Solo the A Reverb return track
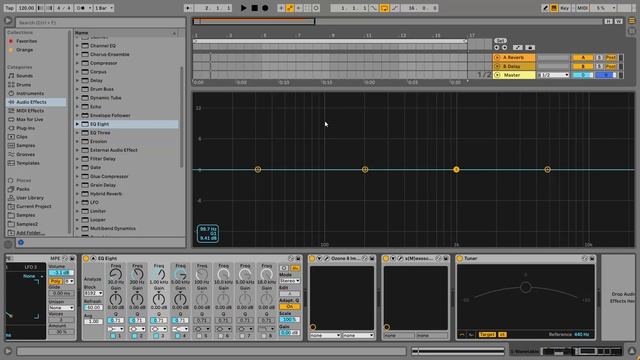 [599, 58]
